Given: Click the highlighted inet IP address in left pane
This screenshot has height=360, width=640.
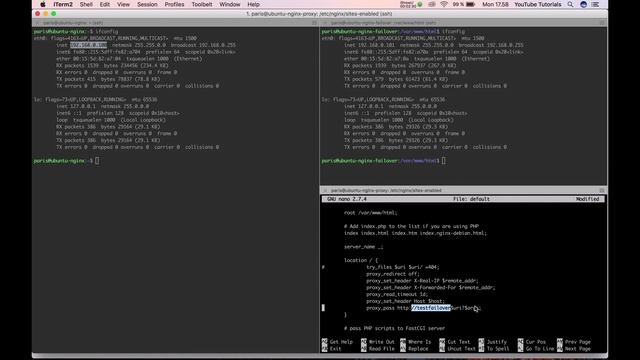Looking at the screenshot, I should tap(88, 45).
